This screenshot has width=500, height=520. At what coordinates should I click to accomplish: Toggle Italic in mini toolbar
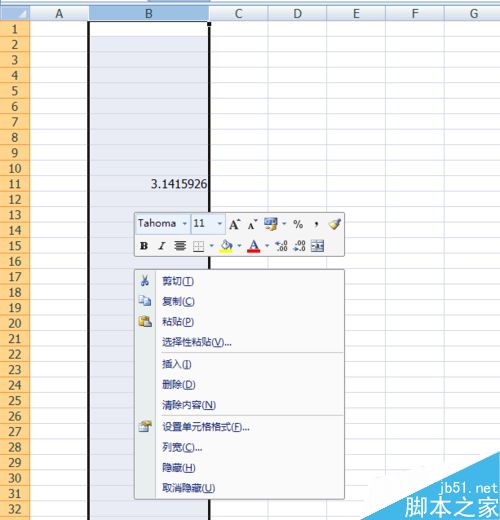[x=162, y=246]
